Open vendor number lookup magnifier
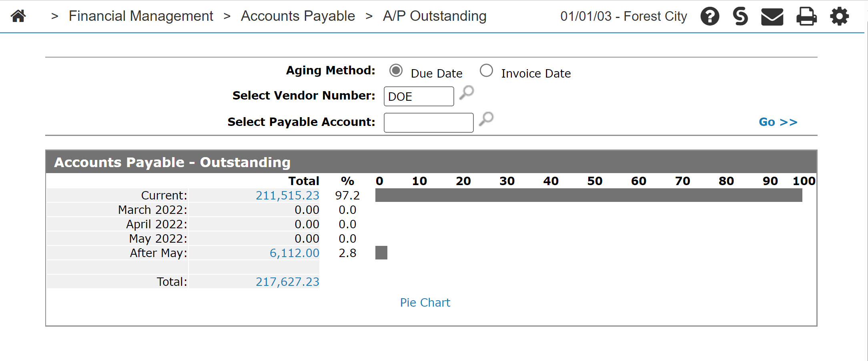Screen dimensions: 868x361 click(x=467, y=93)
